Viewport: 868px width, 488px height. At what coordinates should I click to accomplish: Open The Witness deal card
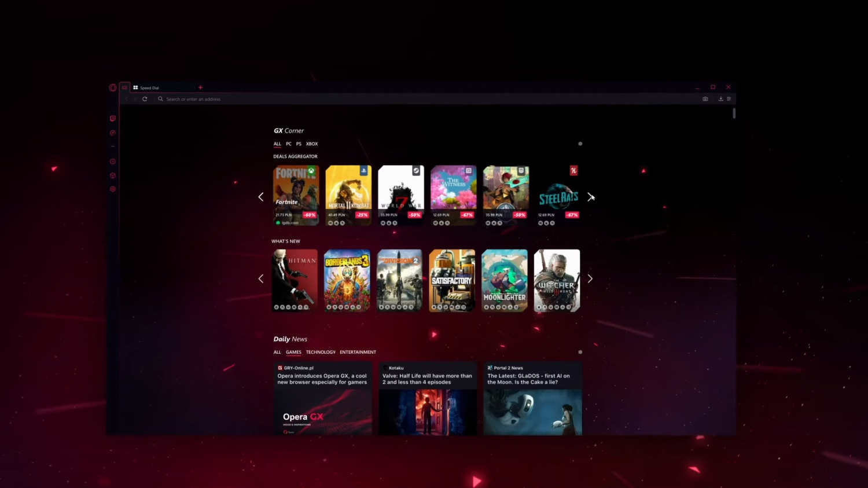click(x=453, y=195)
